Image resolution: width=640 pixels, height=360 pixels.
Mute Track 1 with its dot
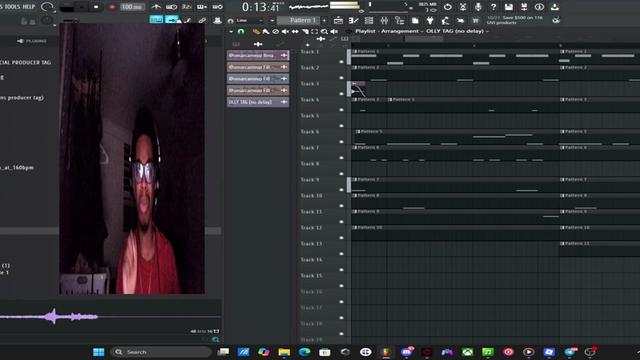[342, 62]
